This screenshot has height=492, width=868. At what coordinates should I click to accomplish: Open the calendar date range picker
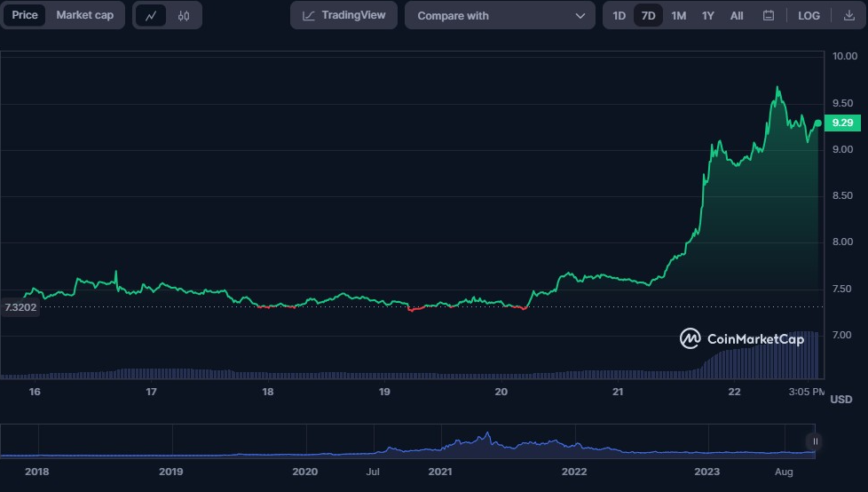[769, 16]
